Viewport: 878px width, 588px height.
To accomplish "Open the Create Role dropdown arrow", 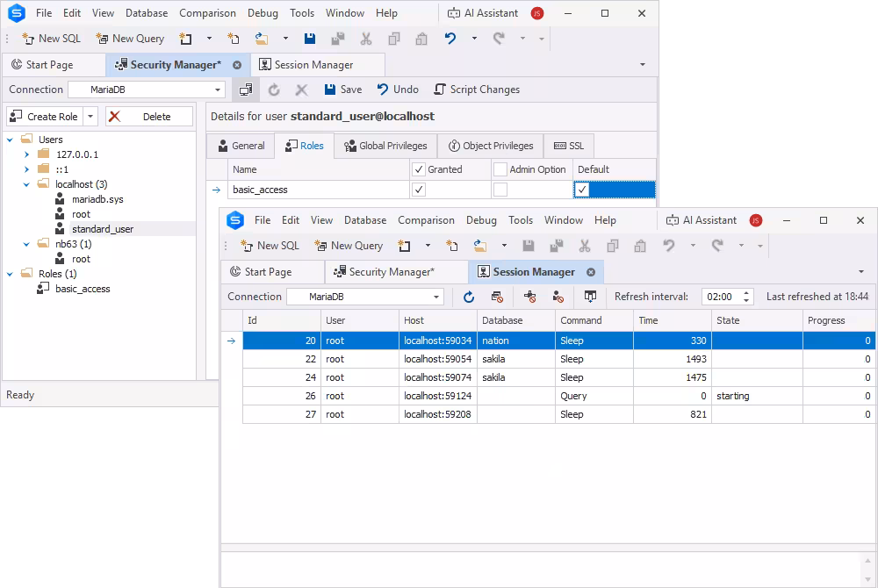I will (x=90, y=117).
